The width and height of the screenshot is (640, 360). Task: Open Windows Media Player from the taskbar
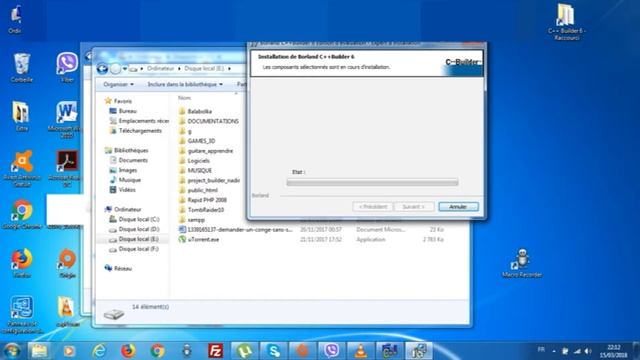tap(69, 351)
